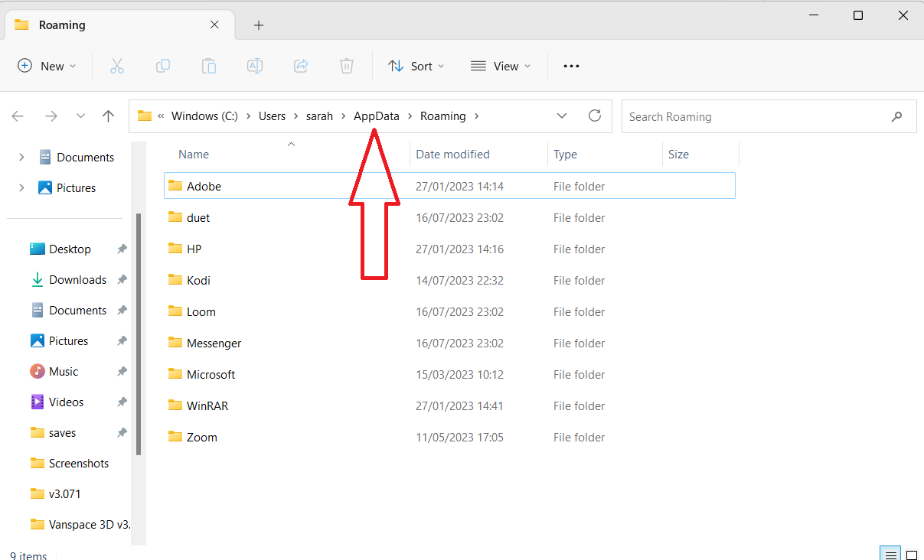Click the pin icon beside Desktop
Image resolution: width=924 pixels, height=560 pixels.
tap(122, 249)
